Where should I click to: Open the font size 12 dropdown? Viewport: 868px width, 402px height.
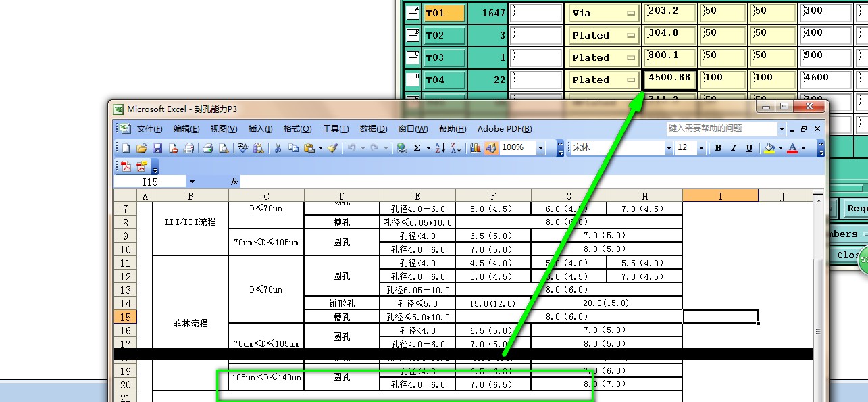point(701,148)
